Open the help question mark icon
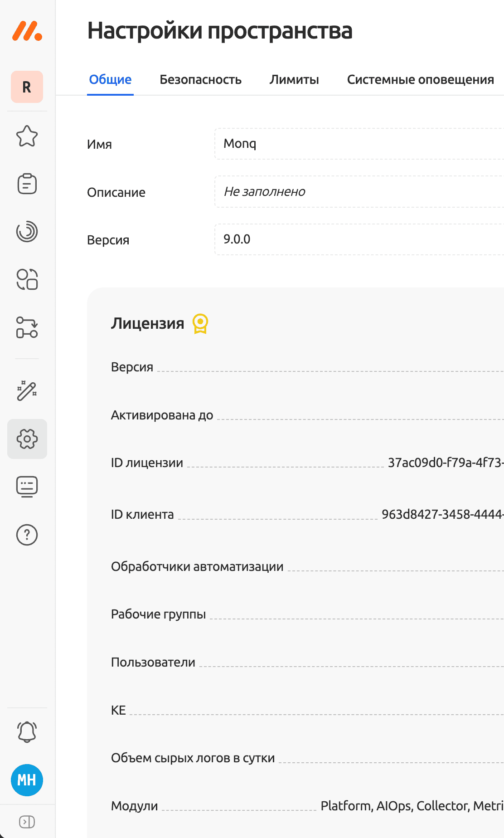This screenshot has height=838, width=504. point(27,535)
